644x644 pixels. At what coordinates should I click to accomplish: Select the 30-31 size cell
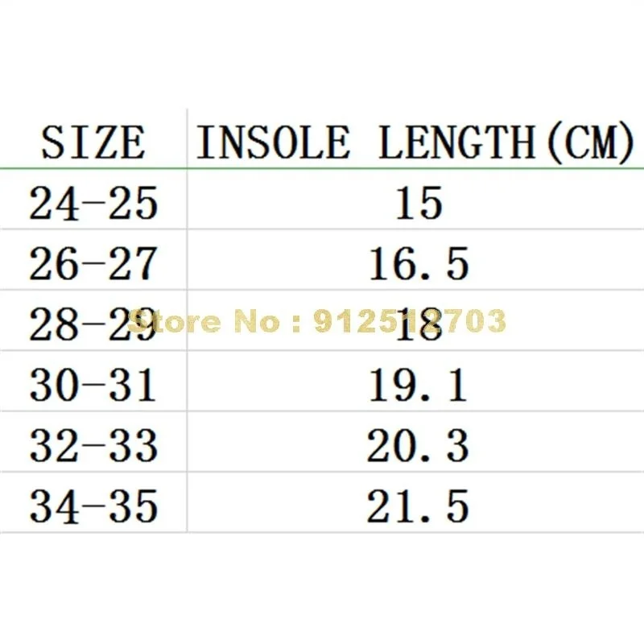(x=93, y=386)
